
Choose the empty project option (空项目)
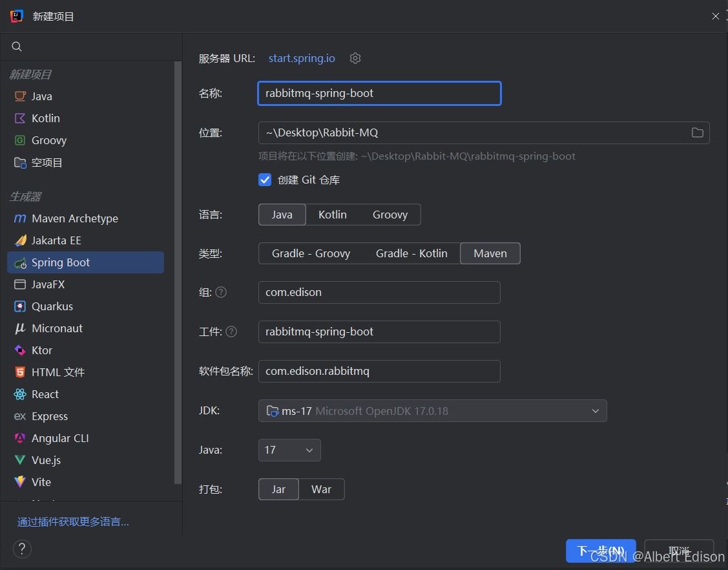[85, 163]
